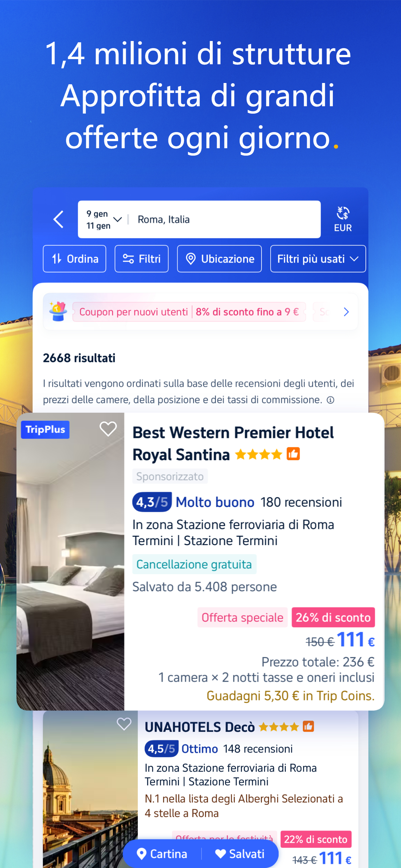Save Best Western Royal Santina with the heart
Image resolution: width=401 pixels, height=868 pixels.
pos(108,429)
